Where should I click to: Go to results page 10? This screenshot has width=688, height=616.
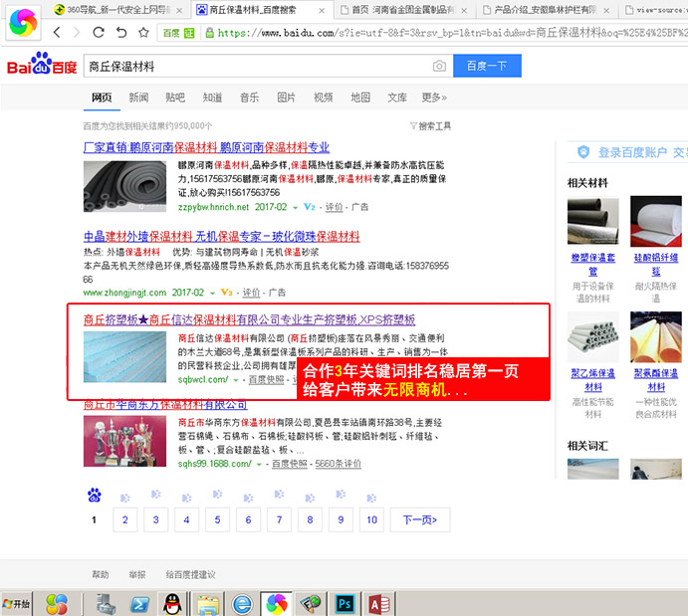(x=372, y=520)
